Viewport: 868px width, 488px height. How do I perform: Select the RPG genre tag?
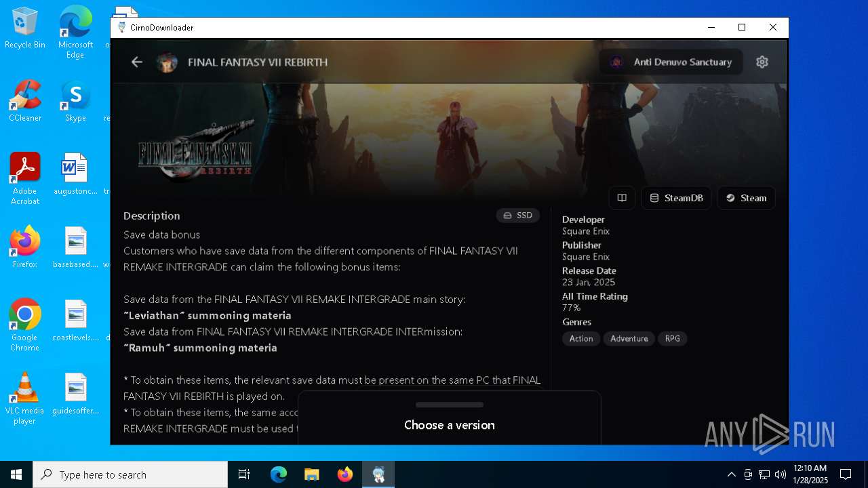[x=672, y=338]
